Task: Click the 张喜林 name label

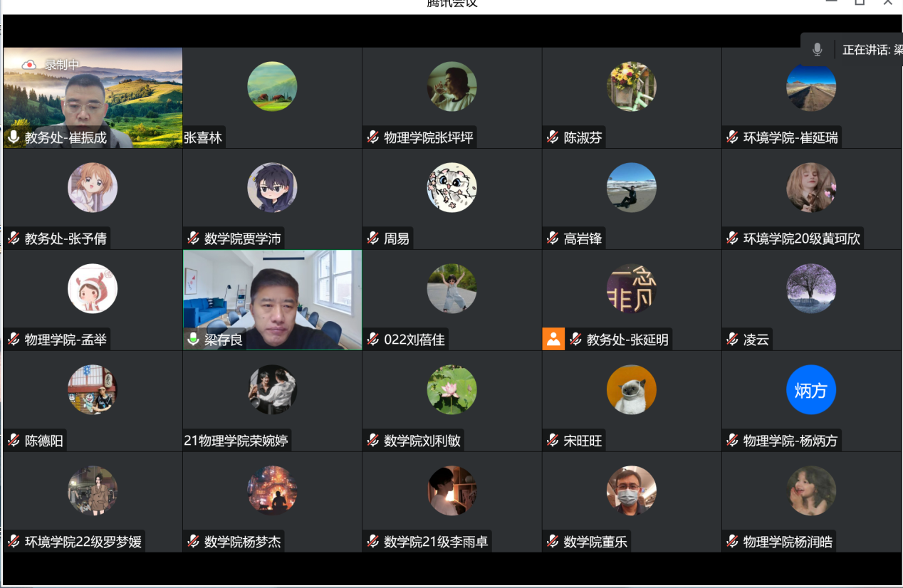Action: click(203, 137)
